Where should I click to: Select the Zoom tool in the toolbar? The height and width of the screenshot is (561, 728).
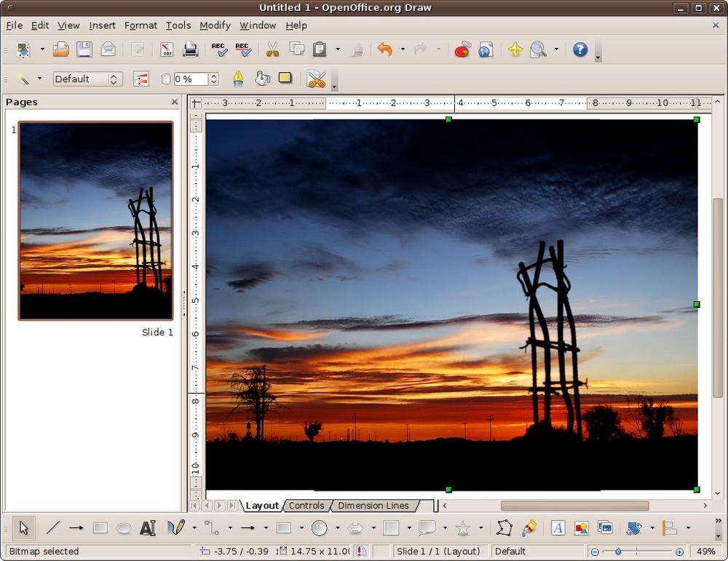[x=539, y=49]
